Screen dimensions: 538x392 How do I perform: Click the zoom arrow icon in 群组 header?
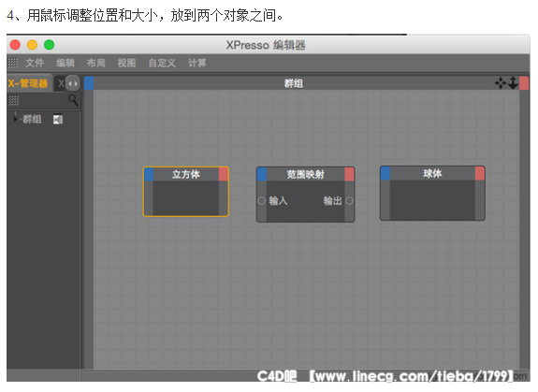[513, 83]
